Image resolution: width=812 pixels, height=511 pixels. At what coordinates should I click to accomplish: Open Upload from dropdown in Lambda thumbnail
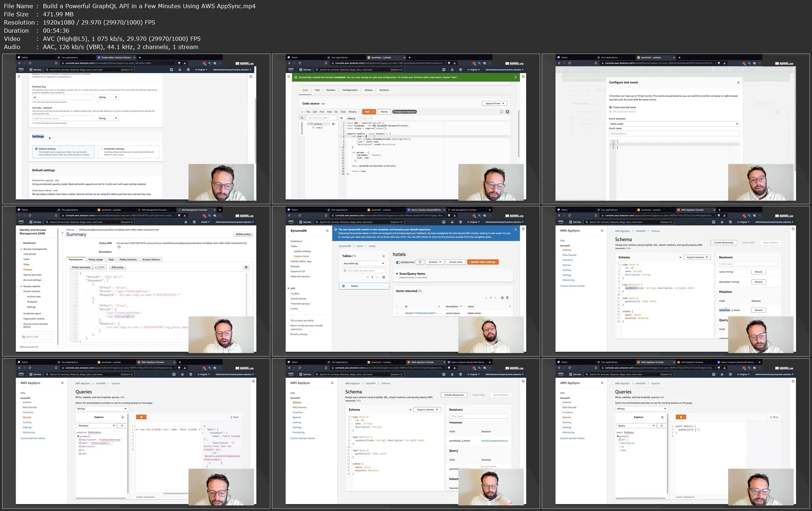(495, 103)
